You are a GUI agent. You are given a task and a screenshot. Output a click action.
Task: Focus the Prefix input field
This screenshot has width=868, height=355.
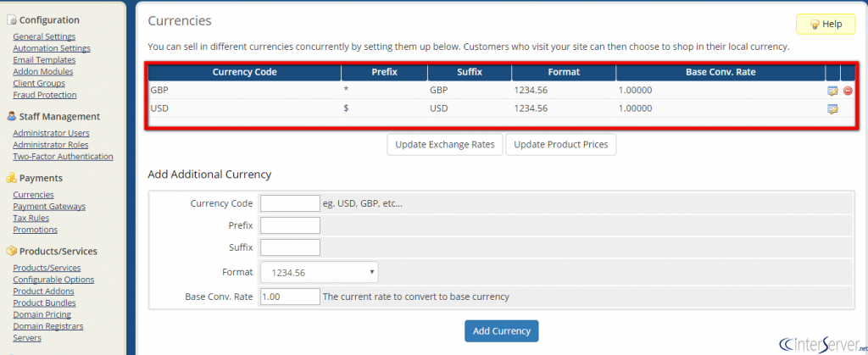290,225
